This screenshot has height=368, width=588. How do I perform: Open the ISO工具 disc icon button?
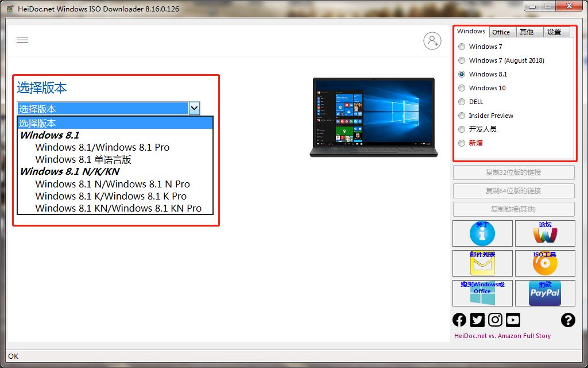[x=545, y=263]
